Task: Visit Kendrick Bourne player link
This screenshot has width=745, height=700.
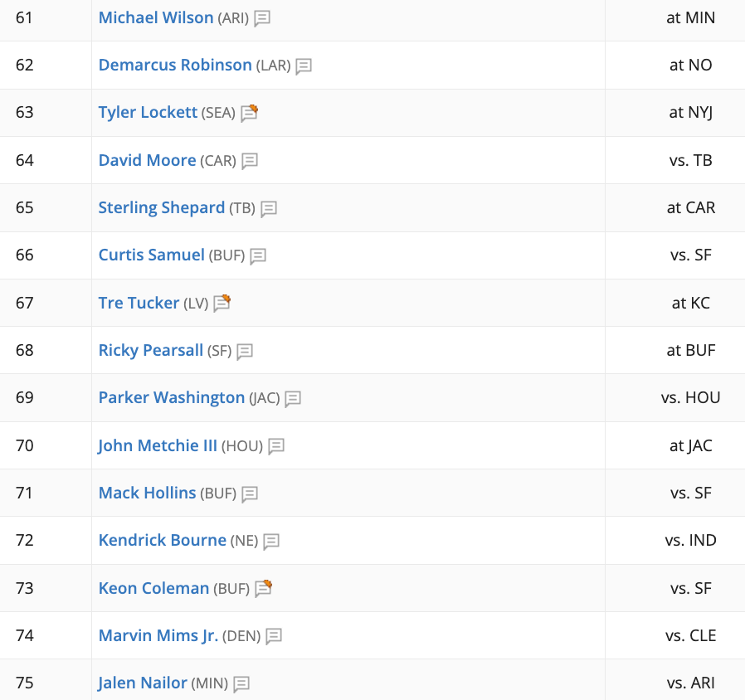Action: (163, 541)
